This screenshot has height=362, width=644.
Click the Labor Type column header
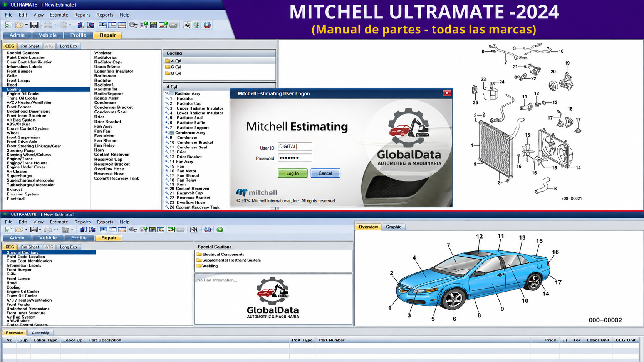45,340
